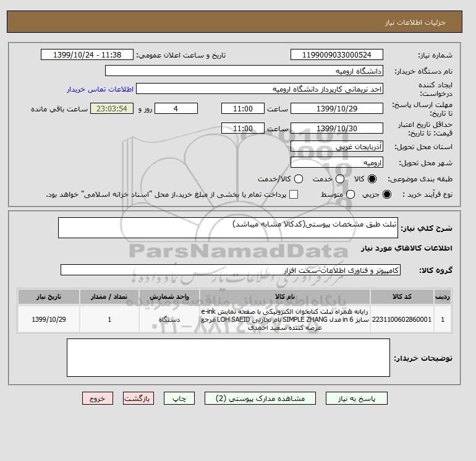Click the تاریخ نیاز column header
Viewport: 476px width, 461px height.
[49, 296]
